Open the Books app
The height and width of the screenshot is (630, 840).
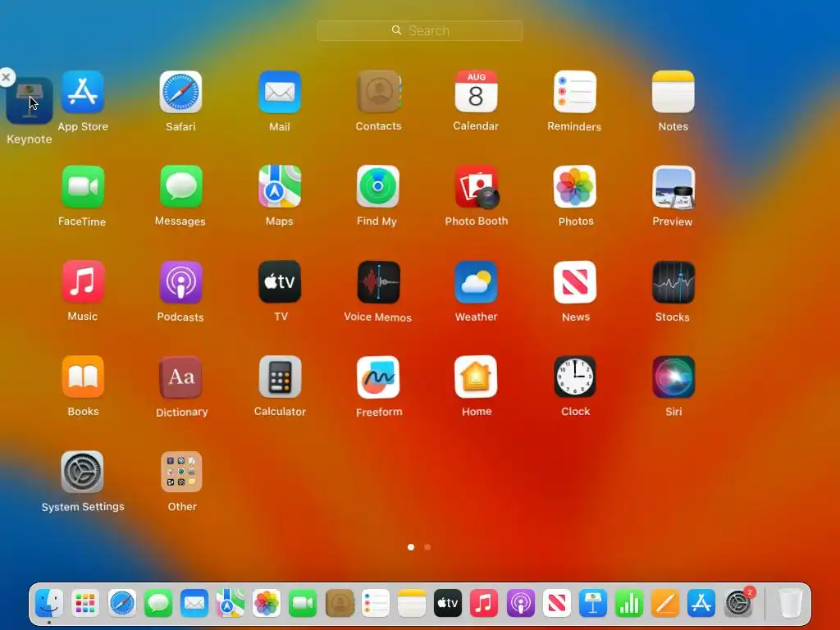(x=83, y=377)
